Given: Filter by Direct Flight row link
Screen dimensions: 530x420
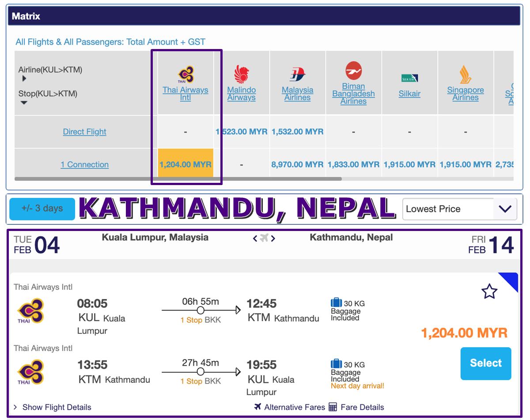Looking at the screenshot, I should [x=84, y=132].
